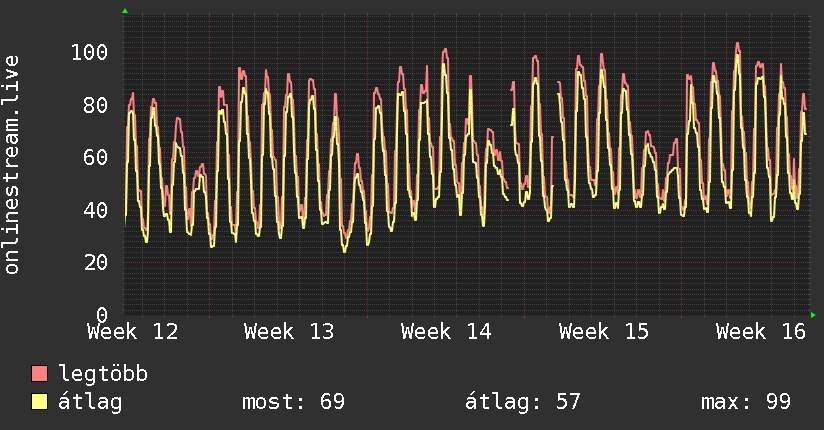Screen dimensions: 824x430
Task: Click the Week 15 x-axis label
Action: point(604,332)
